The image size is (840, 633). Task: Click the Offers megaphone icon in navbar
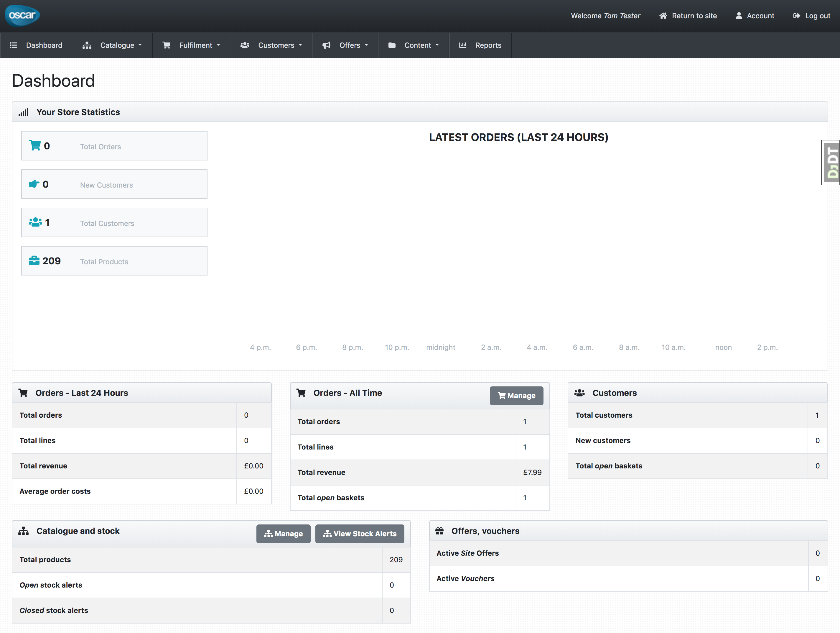coord(327,45)
